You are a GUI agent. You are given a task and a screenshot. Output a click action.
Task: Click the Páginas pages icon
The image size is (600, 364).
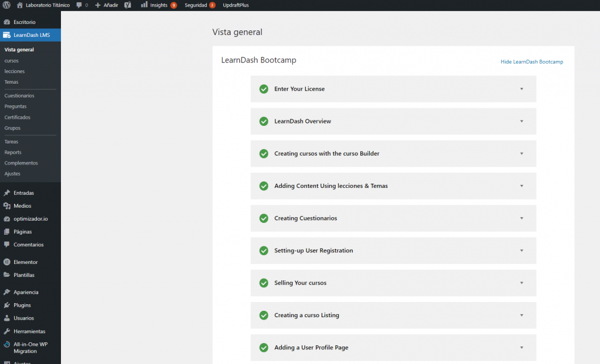[6, 231]
